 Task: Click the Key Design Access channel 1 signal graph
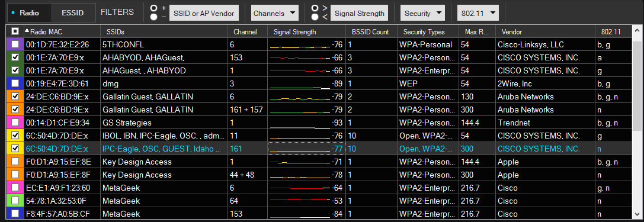pyautogui.click(x=300, y=162)
